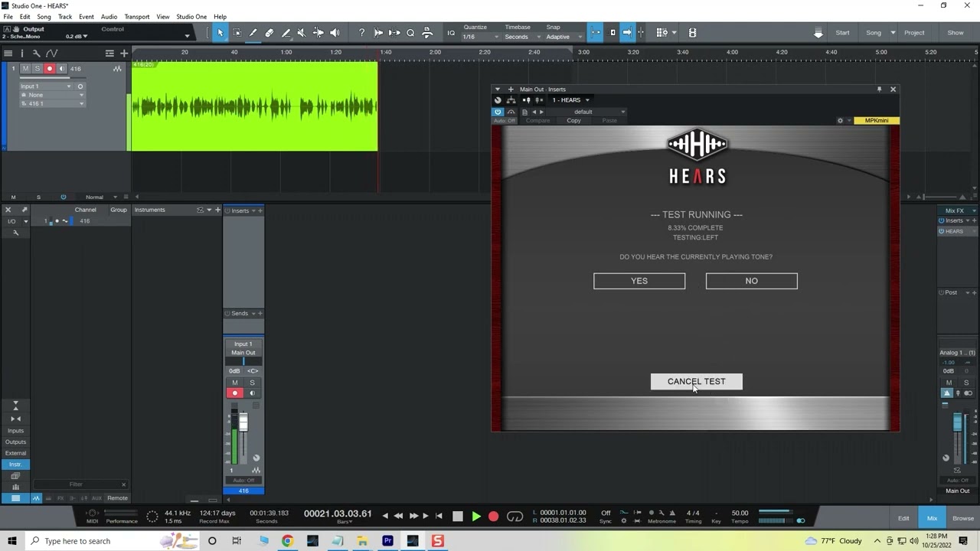980x551 pixels.
Task: Click the green audio clip 416
Action: tap(254, 106)
